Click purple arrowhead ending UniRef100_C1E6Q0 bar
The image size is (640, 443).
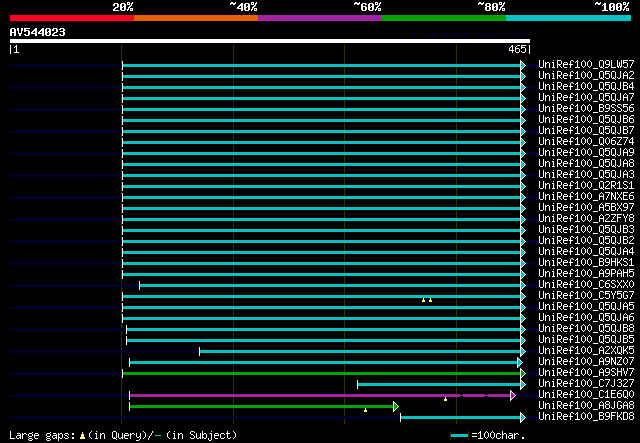(513, 395)
